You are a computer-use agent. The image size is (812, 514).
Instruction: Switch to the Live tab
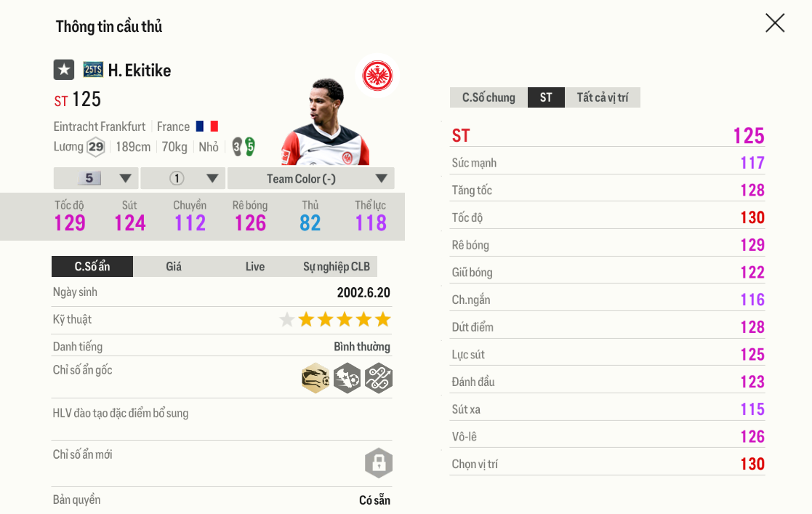tap(255, 267)
